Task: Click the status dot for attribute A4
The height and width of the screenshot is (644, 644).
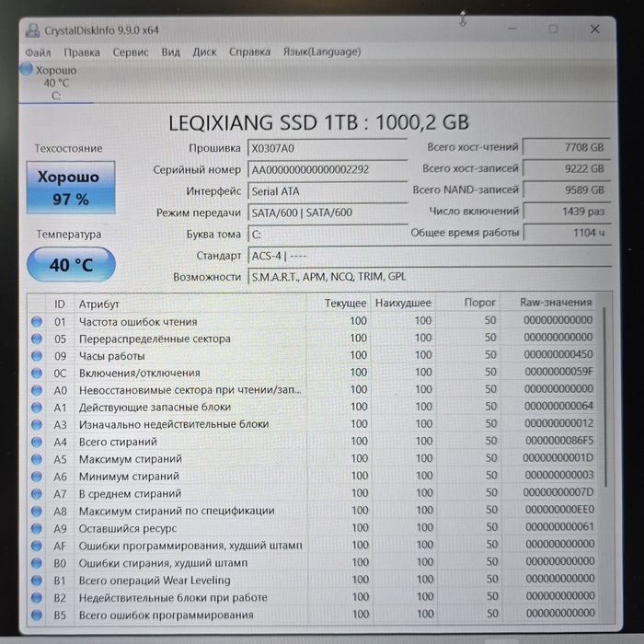Action: click(x=37, y=442)
